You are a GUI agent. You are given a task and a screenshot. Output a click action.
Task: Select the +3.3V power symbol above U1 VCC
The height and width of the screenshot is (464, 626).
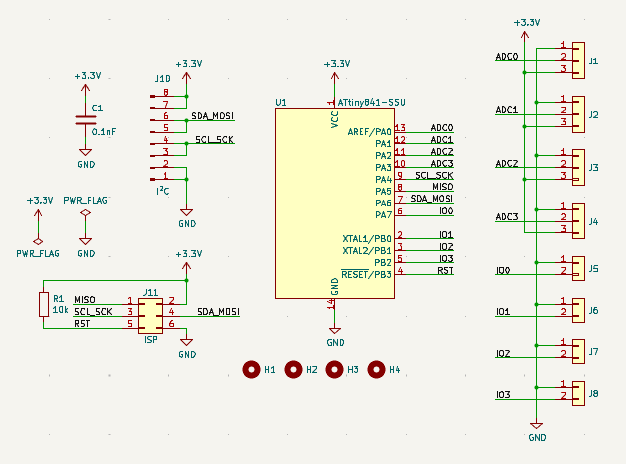(x=334, y=68)
